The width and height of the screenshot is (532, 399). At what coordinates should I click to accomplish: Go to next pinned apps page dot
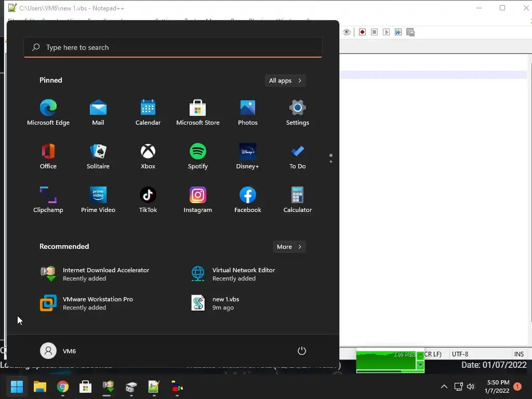[x=331, y=162]
